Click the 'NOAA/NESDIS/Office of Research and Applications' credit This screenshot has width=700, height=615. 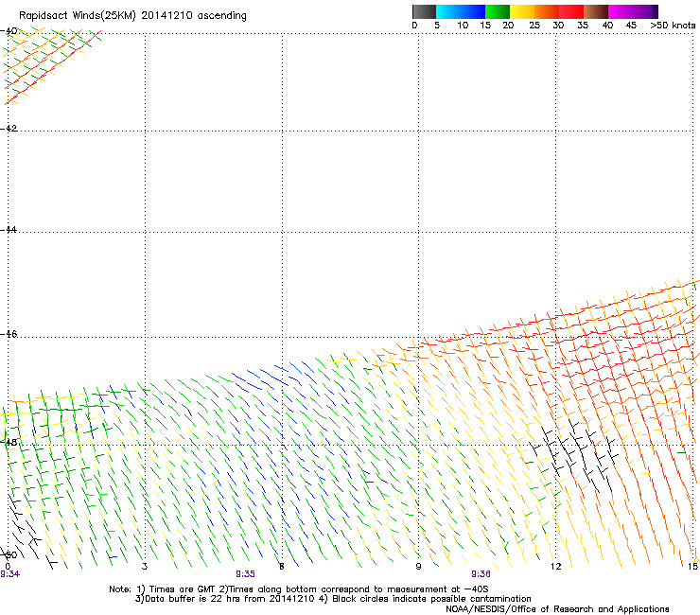(x=557, y=608)
